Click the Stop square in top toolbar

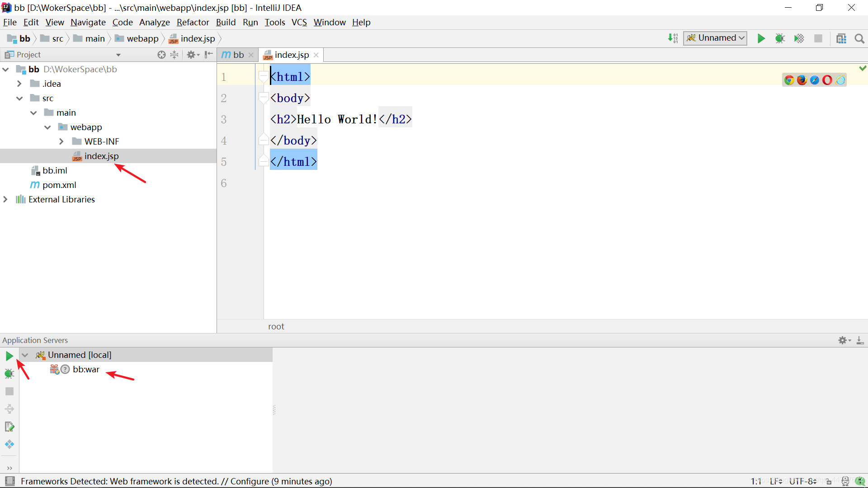tap(818, 38)
